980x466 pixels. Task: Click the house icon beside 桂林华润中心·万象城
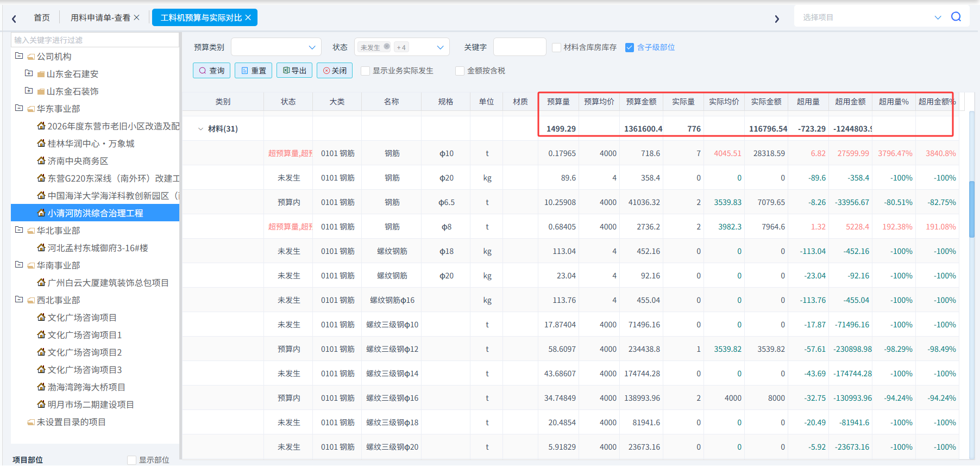41,143
